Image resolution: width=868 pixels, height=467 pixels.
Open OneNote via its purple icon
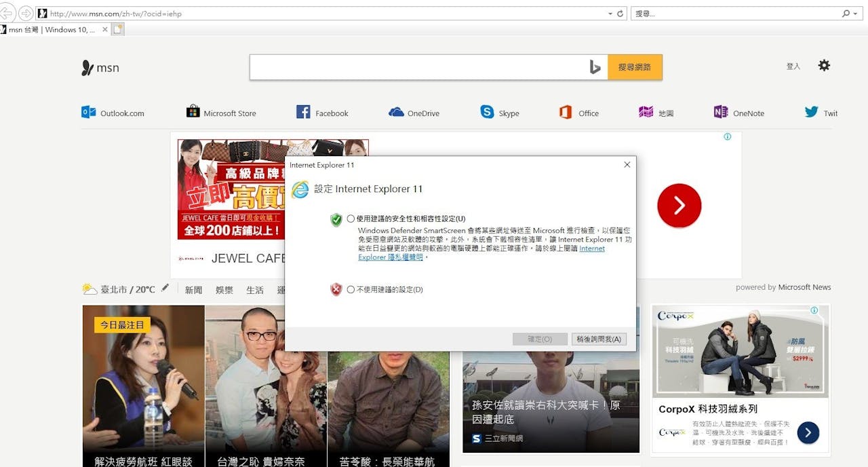click(x=721, y=113)
